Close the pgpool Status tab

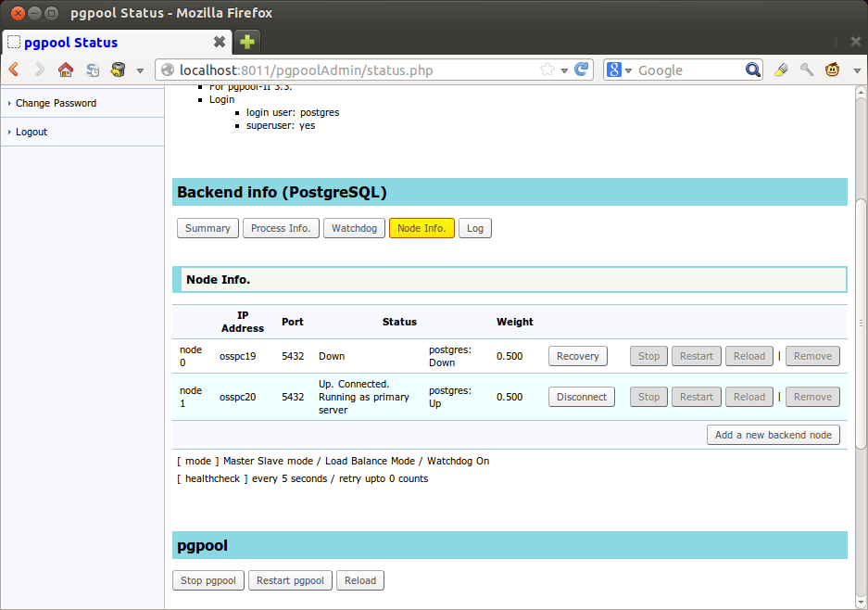[219, 42]
